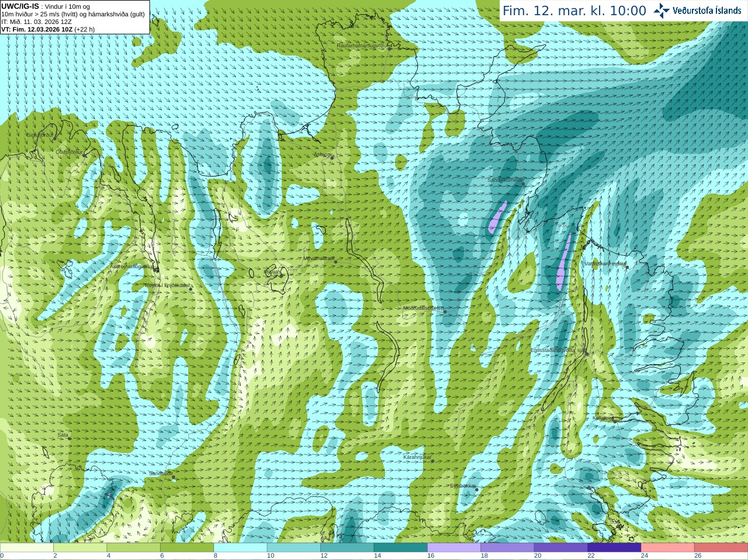
Task: Click the Ólafsfjörður station label
Action: coord(70,152)
